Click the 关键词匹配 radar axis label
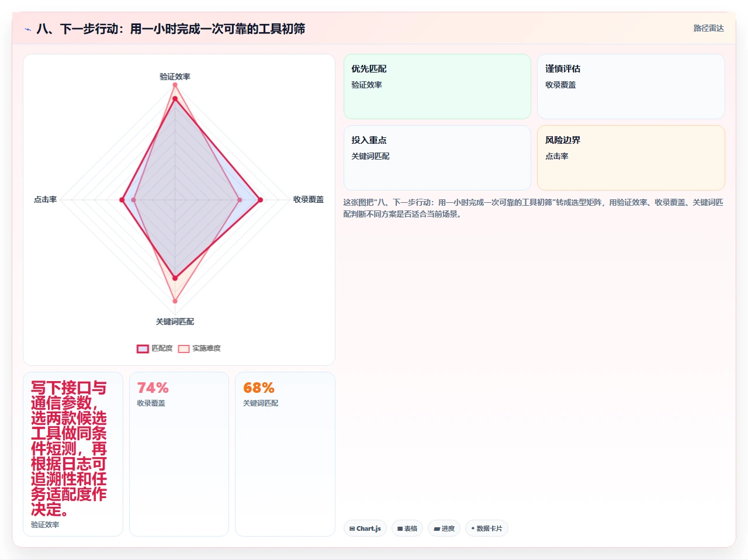The height and width of the screenshot is (560, 748). tap(175, 322)
